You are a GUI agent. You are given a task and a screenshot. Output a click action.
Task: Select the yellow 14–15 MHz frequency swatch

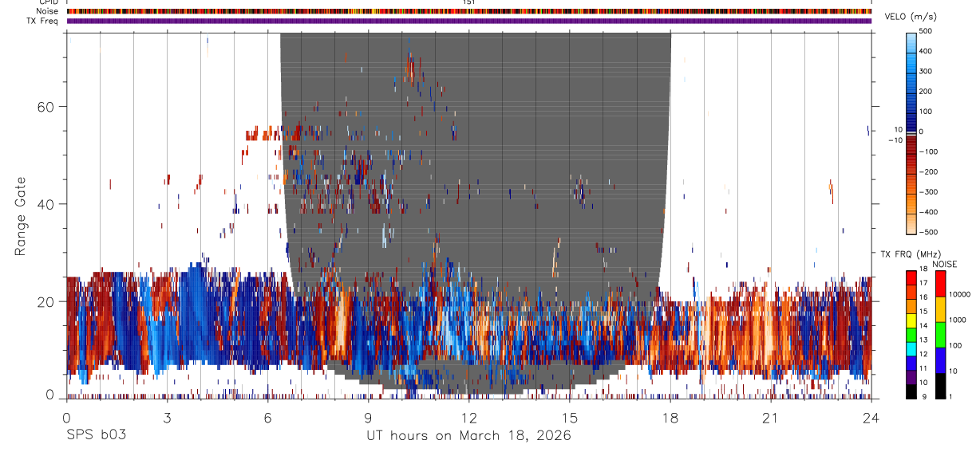click(x=911, y=320)
